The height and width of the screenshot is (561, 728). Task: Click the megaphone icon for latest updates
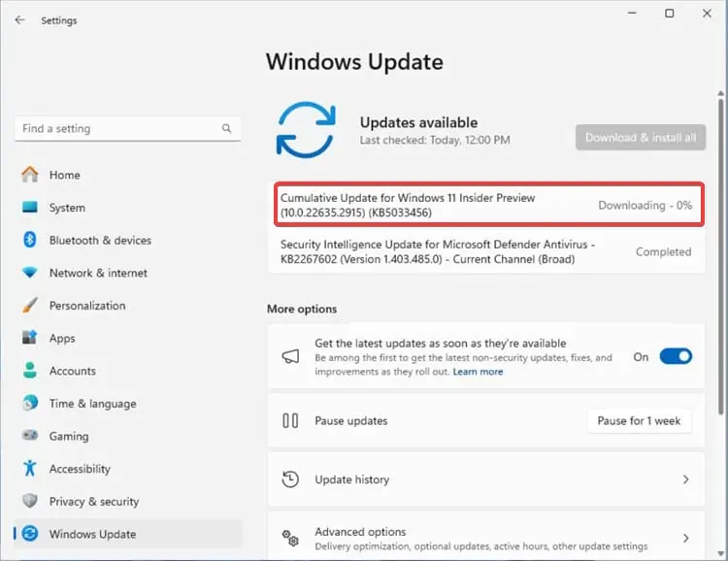tap(290, 356)
